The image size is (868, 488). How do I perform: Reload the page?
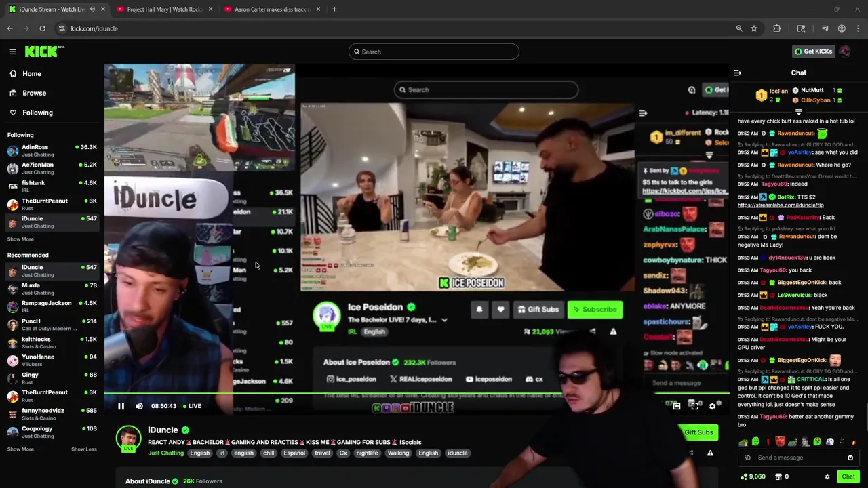click(42, 28)
